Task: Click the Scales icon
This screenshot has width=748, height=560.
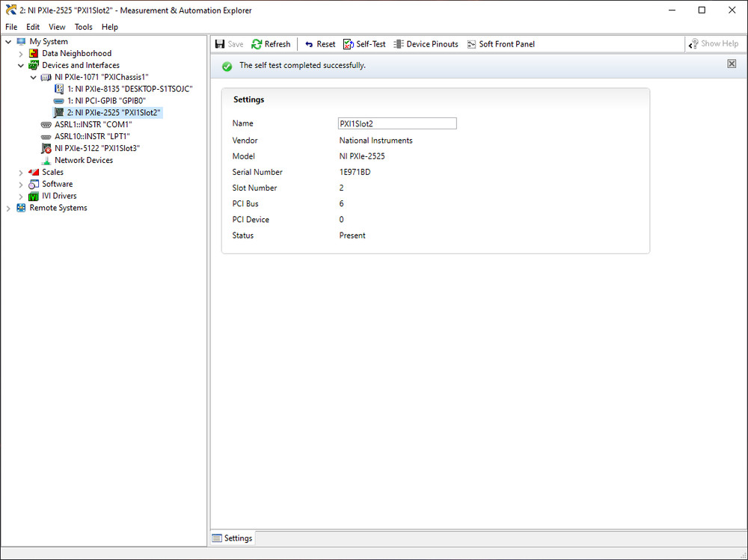Action: tap(34, 172)
